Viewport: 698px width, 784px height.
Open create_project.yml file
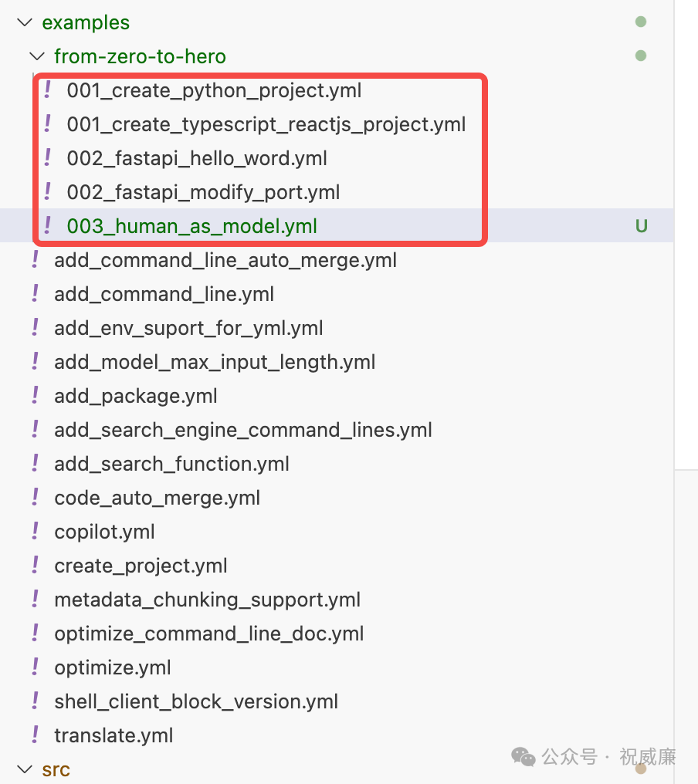(141, 566)
